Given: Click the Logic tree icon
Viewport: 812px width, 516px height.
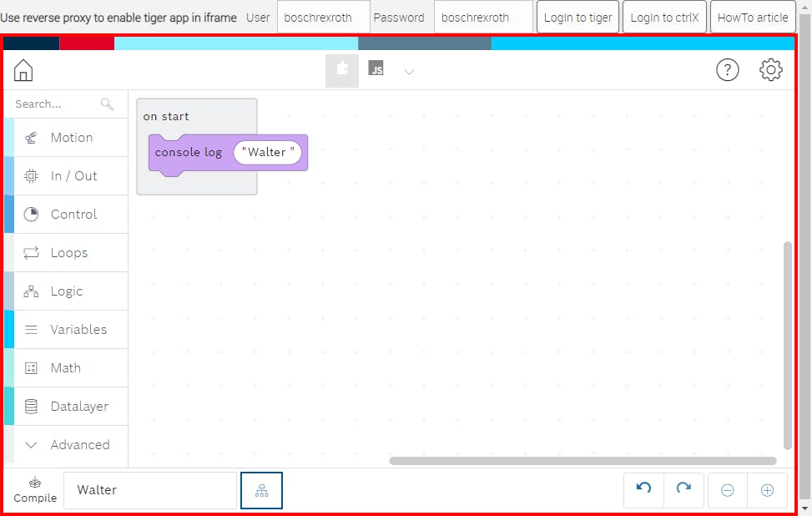Looking at the screenshot, I should coord(31,291).
